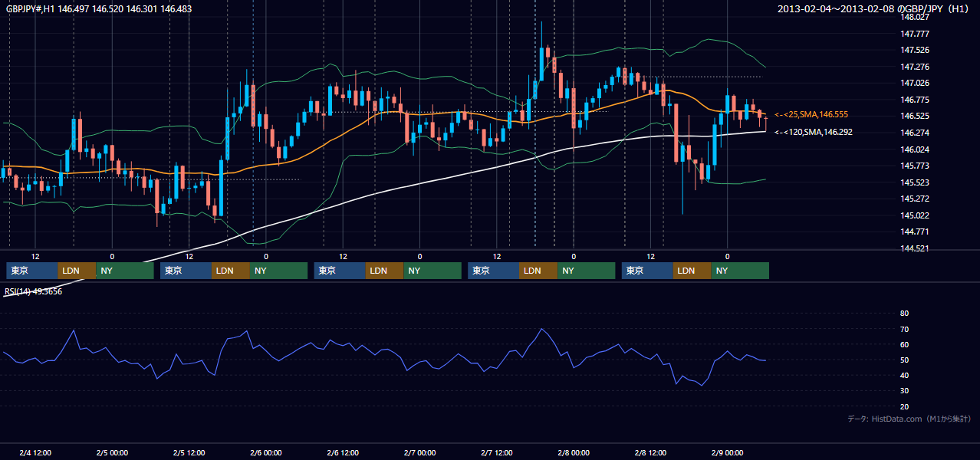Click the 2/6 12:00 date label
Image resolution: width=980 pixels, height=460 pixels.
343,453
